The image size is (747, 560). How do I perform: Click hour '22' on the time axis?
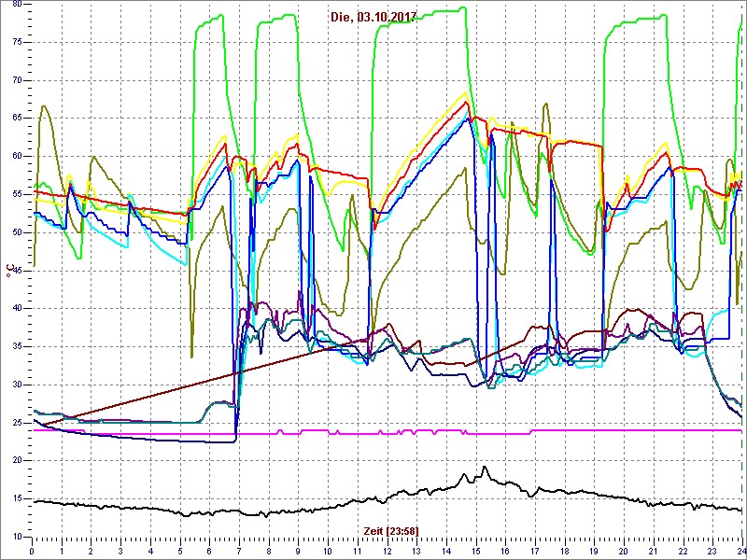click(684, 550)
